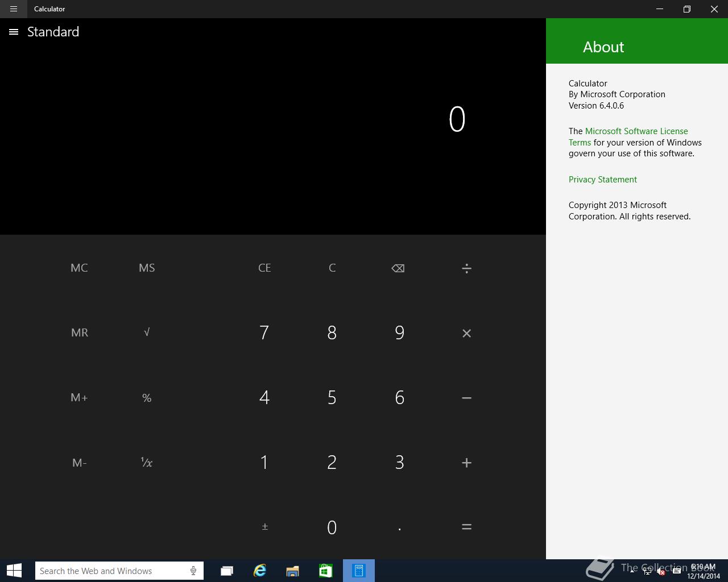Open the network tray icon
Screen dimensions: 728x582
tap(647, 571)
